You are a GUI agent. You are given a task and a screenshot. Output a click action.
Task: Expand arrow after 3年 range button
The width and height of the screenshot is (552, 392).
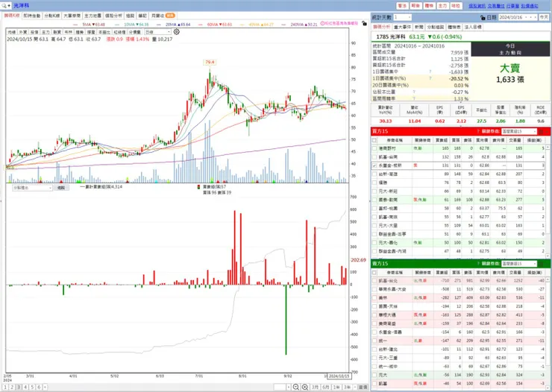pos(355,387)
